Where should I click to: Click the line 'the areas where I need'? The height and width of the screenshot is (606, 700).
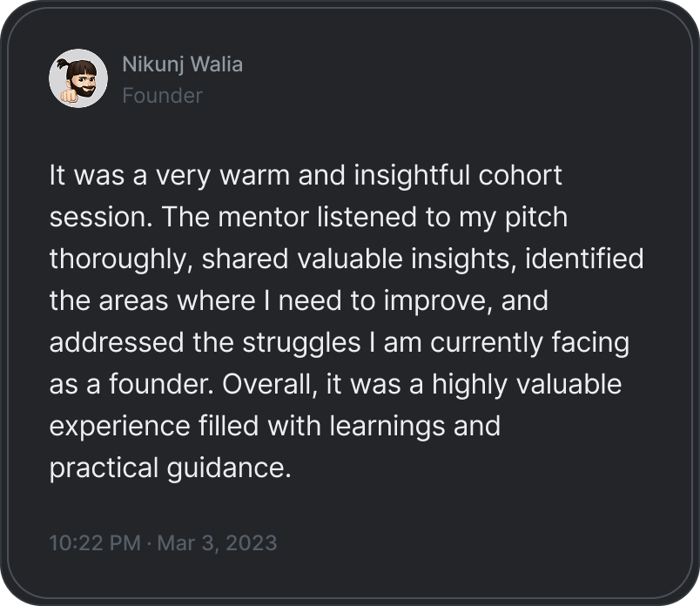point(299,300)
